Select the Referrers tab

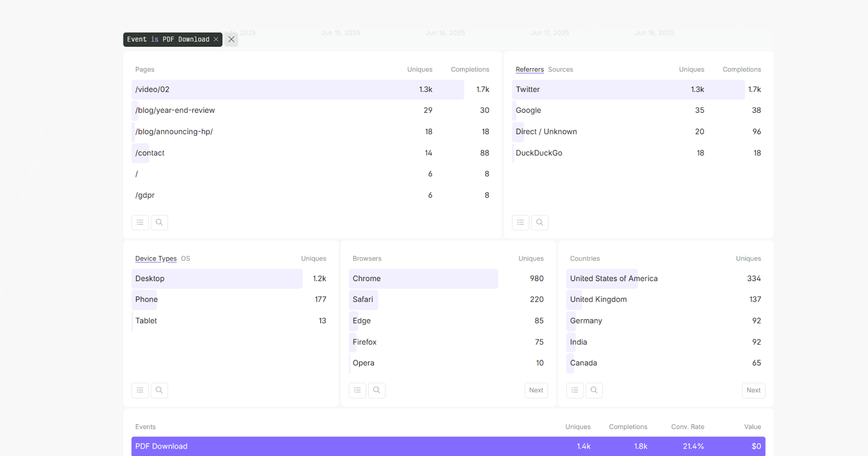pos(529,69)
